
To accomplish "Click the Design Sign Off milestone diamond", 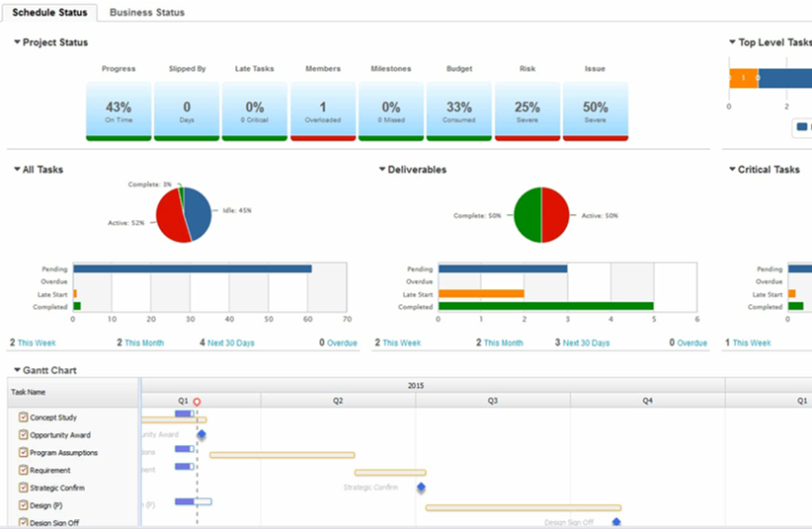I will click(x=616, y=522).
